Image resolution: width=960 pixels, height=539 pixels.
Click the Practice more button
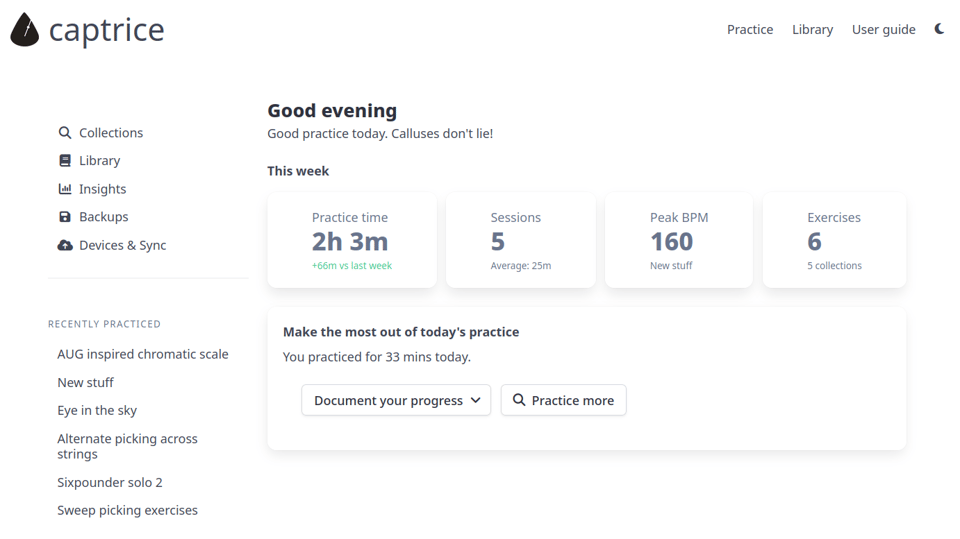563,400
